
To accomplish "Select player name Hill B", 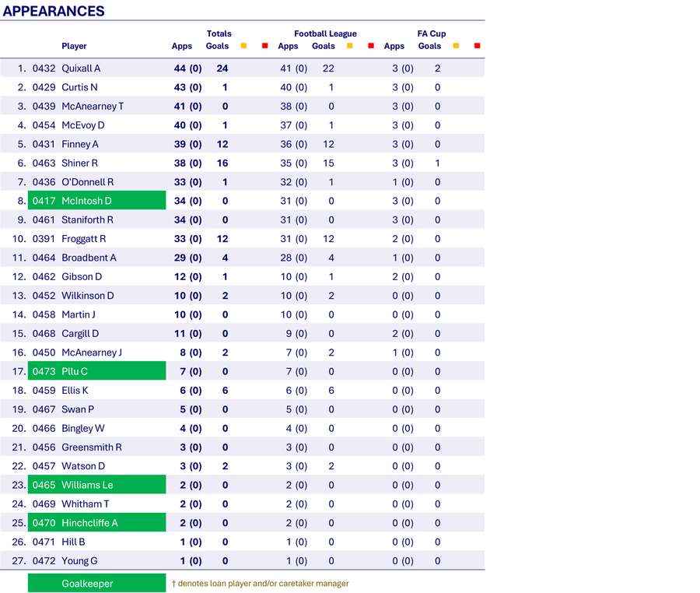I will [73, 542].
